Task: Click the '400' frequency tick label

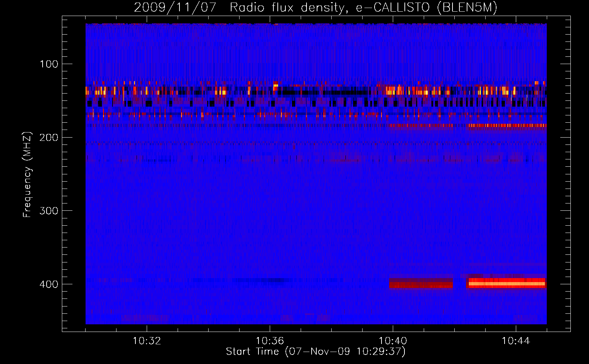Action: (49, 284)
